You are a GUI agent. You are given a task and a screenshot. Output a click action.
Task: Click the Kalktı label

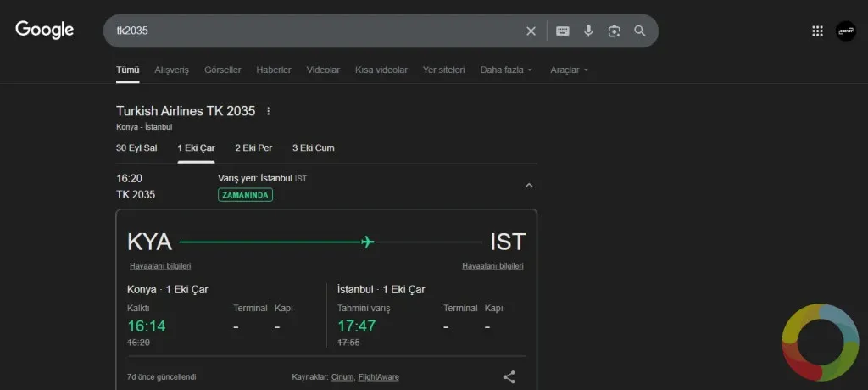(138, 308)
